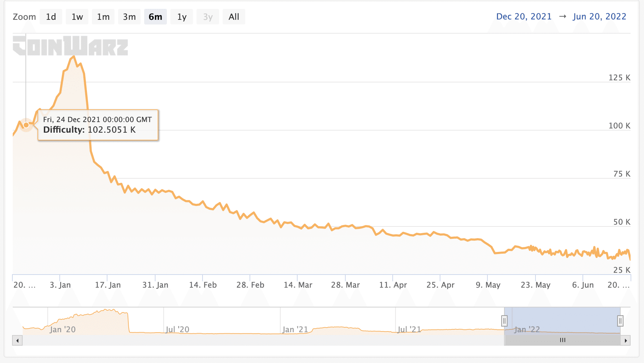This screenshot has width=644, height=363.
Task: Click the 11. Apr x-axis label
Action: [x=393, y=285]
